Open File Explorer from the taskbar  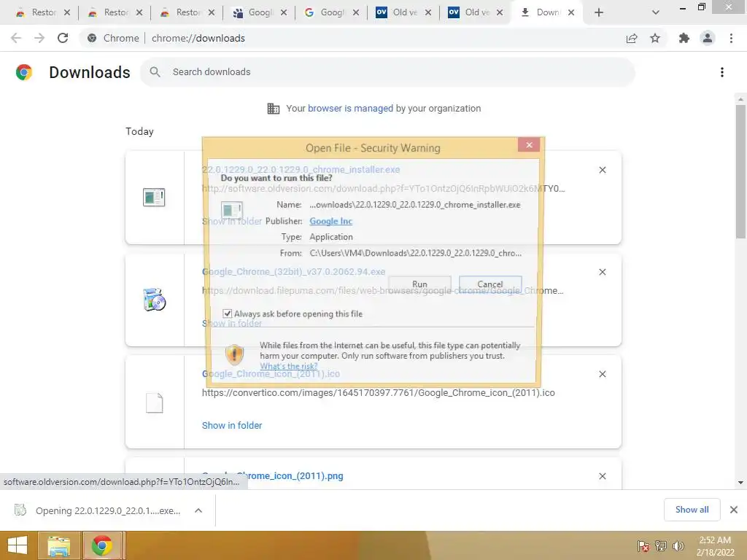click(x=58, y=545)
